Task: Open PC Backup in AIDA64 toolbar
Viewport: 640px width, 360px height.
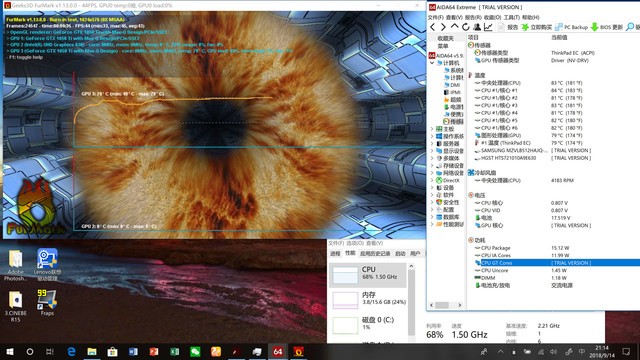Action: 571,27
